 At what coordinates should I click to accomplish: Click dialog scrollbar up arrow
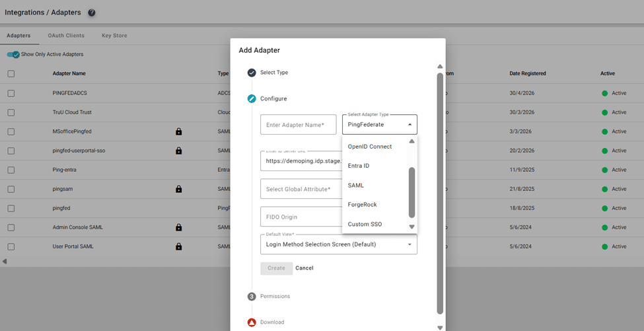(440, 67)
